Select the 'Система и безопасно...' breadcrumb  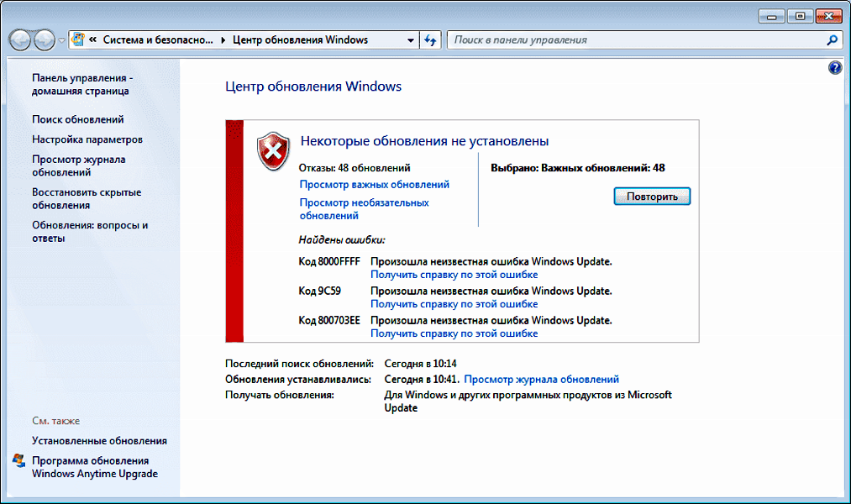(x=158, y=39)
